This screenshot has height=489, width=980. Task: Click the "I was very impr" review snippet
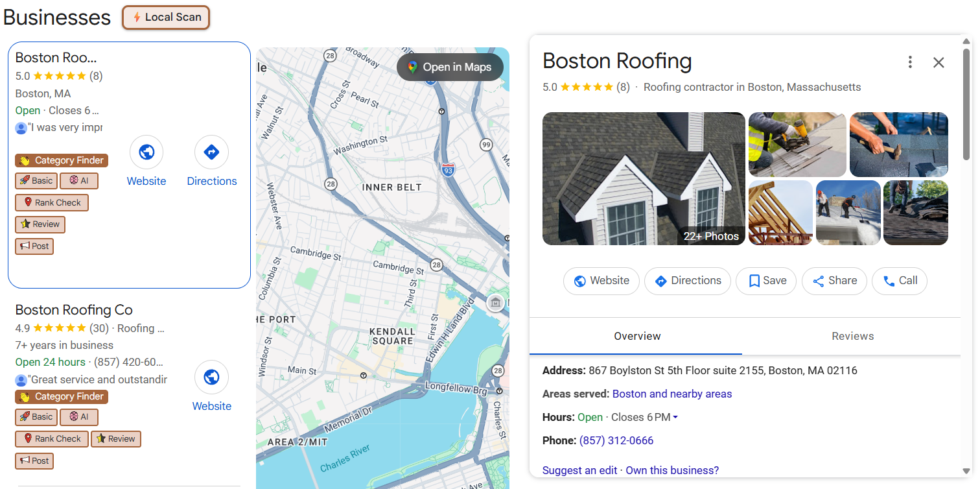pyautogui.click(x=65, y=128)
